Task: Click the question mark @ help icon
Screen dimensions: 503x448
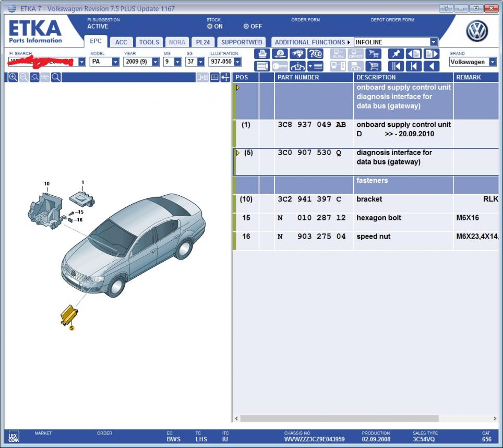Action: click(x=315, y=54)
